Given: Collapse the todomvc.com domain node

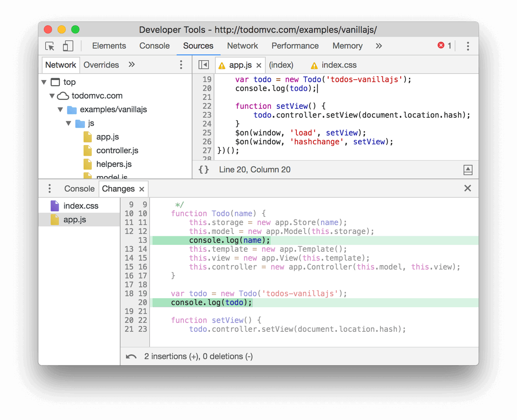Looking at the screenshot, I should 52,96.
